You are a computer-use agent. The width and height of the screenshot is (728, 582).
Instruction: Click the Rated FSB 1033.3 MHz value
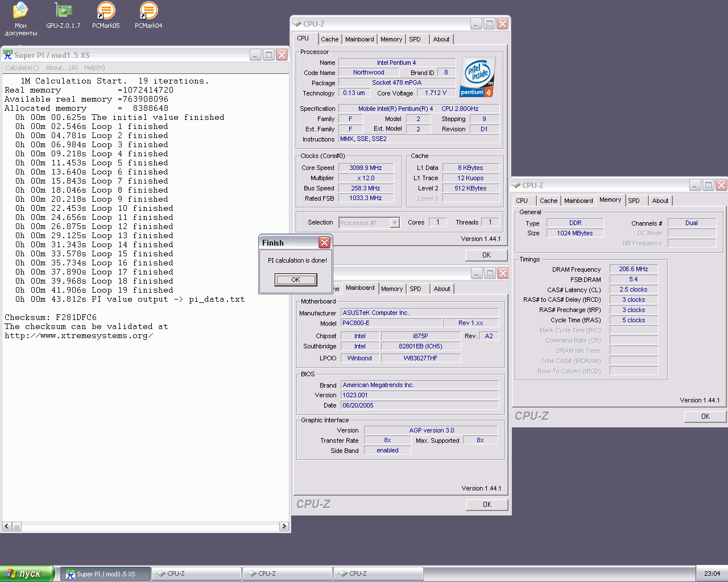click(366, 198)
